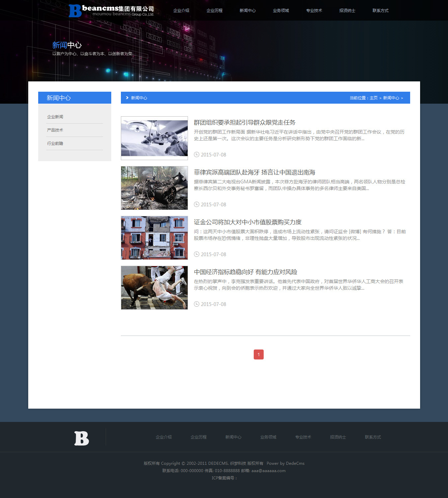Open the crashed wreckage news thumbnail

pyautogui.click(x=154, y=188)
